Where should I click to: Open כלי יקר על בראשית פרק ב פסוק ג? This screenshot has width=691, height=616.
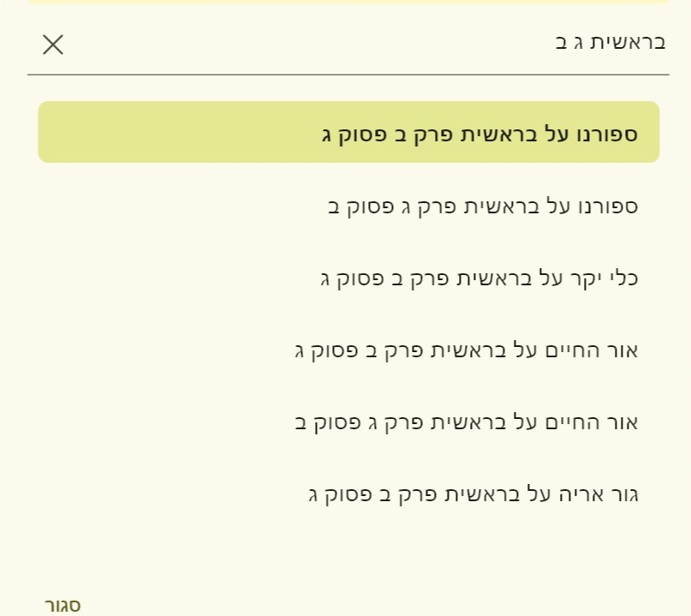pyautogui.click(x=479, y=278)
